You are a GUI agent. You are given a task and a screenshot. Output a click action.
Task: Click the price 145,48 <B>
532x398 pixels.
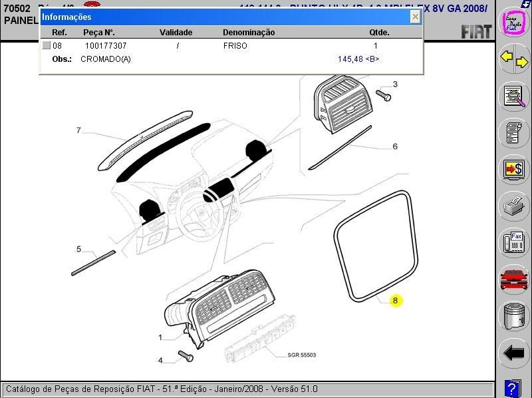(358, 59)
